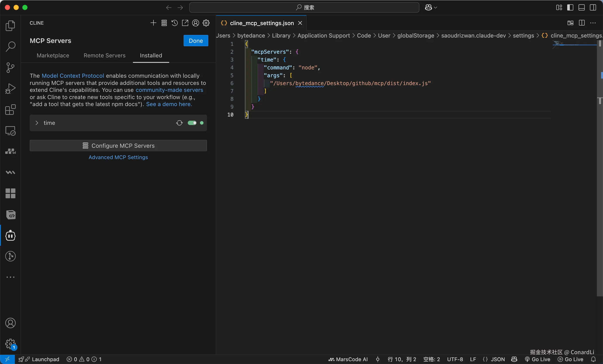The image size is (603, 364).
Task: Expand the time server entry
Action: pos(37,123)
